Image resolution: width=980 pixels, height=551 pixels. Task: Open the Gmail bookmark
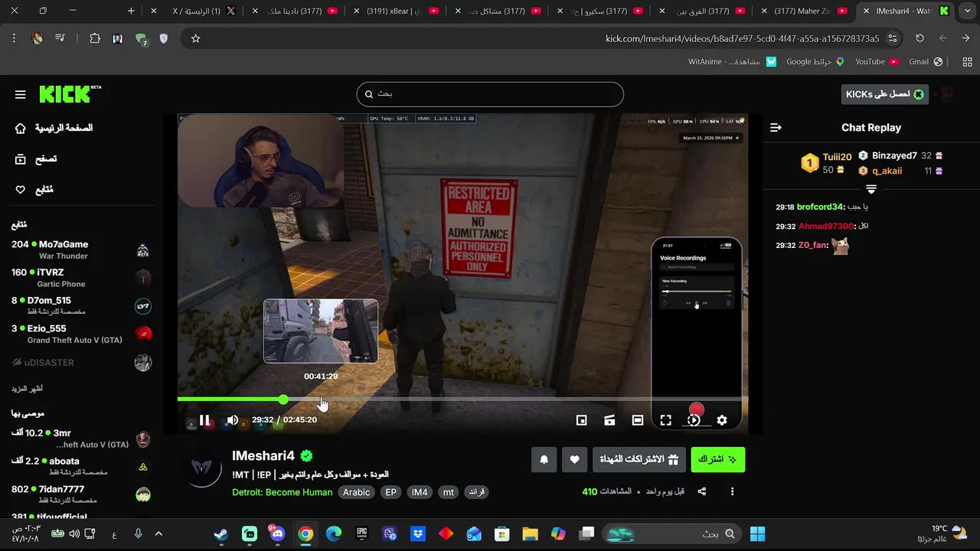(925, 62)
